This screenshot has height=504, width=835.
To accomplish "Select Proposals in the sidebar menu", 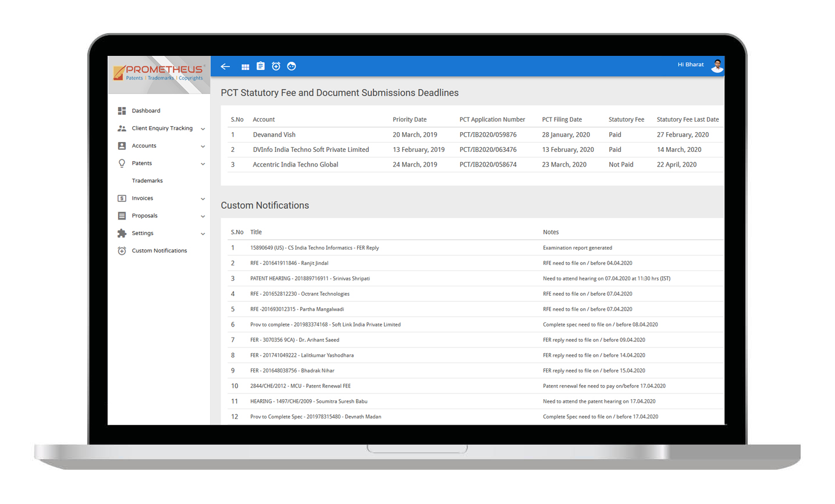I will click(144, 216).
